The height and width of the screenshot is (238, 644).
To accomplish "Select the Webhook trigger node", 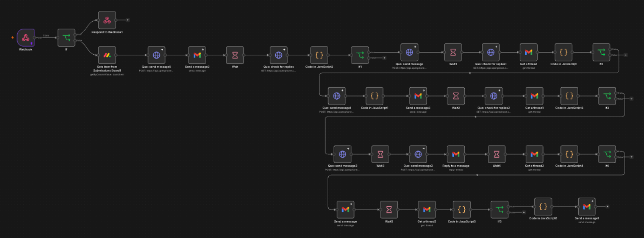I will tap(26, 38).
